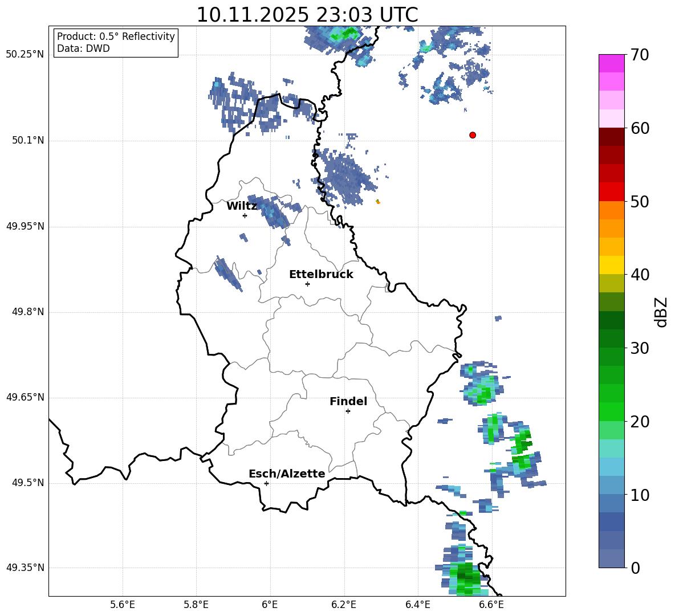
Task: Click the Esch/Alzette station cross marker
Action: point(266,483)
